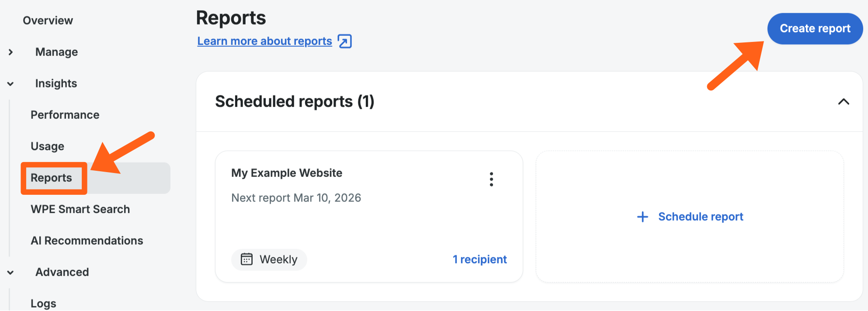View the 1 recipient link
Image resolution: width=868 pixels, height=311 pixels.
479,259
